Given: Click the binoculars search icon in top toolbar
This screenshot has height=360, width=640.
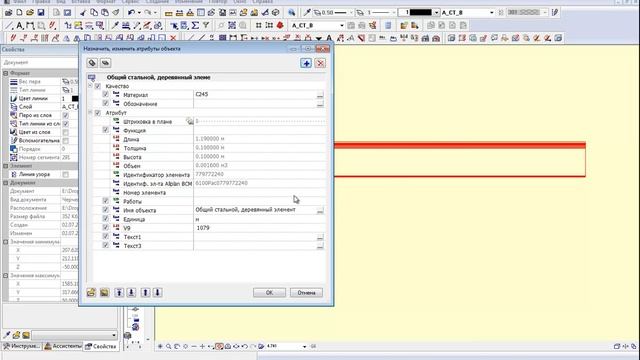Looking at the screenshot, I should tap(291, 13).
